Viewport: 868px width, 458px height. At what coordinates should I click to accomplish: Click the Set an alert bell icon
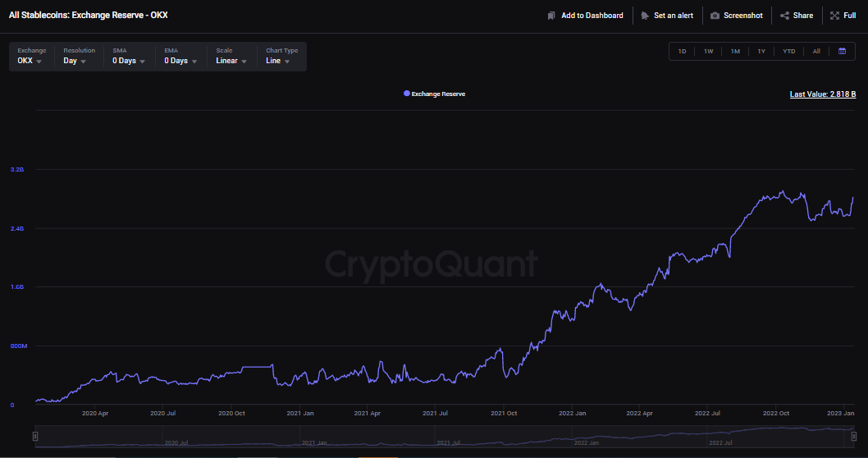point(645,16)
